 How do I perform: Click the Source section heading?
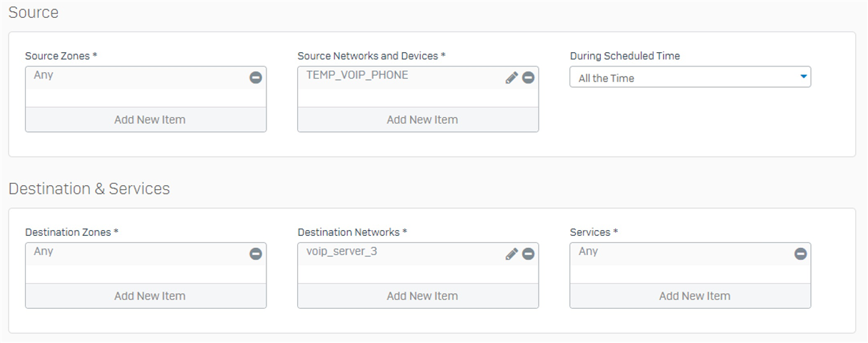click(34, 12)
